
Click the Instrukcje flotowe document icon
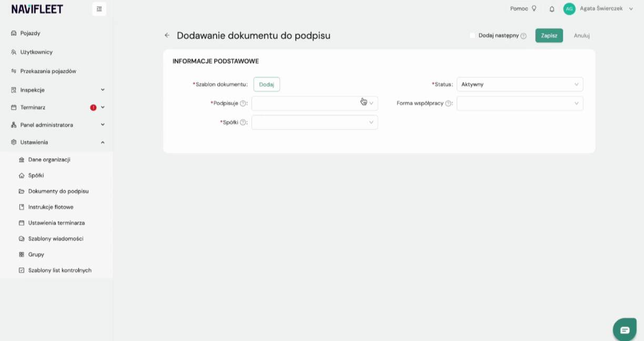tap(22, 207)
